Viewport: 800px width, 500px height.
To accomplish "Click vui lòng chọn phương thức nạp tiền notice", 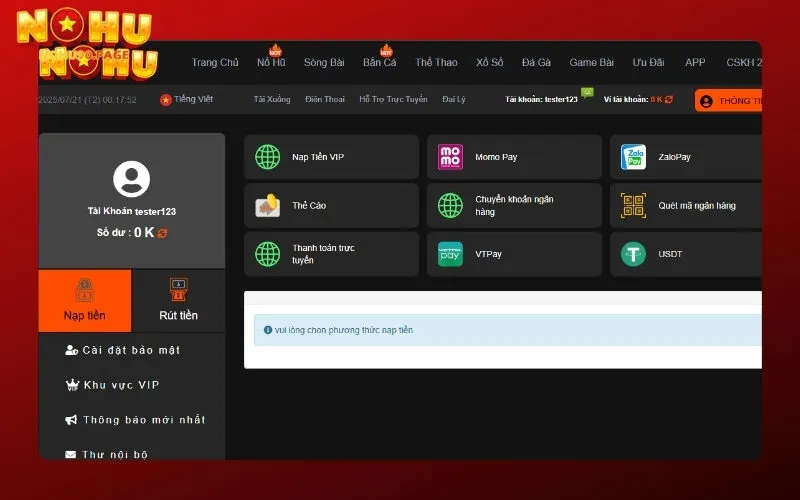I will pos(344,330).
